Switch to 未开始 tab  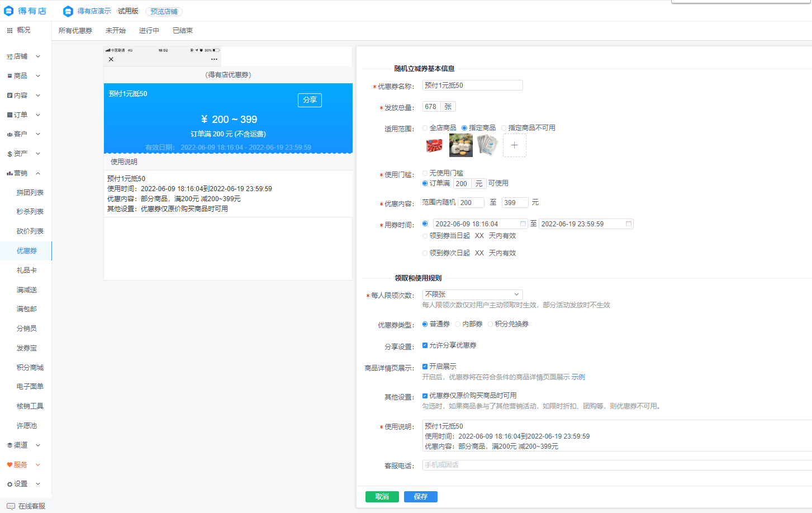[116, 31]
